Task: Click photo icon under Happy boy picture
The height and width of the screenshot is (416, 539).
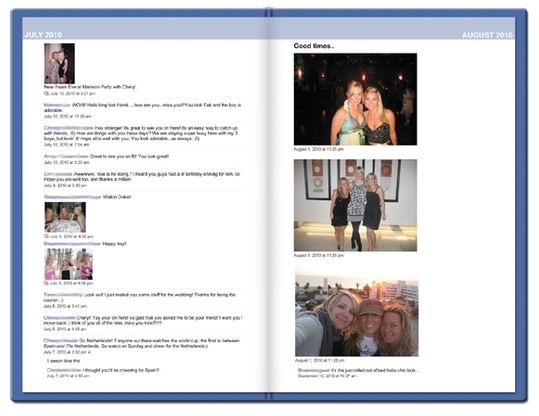Action: pyautogui.click(x=46, y=283)
